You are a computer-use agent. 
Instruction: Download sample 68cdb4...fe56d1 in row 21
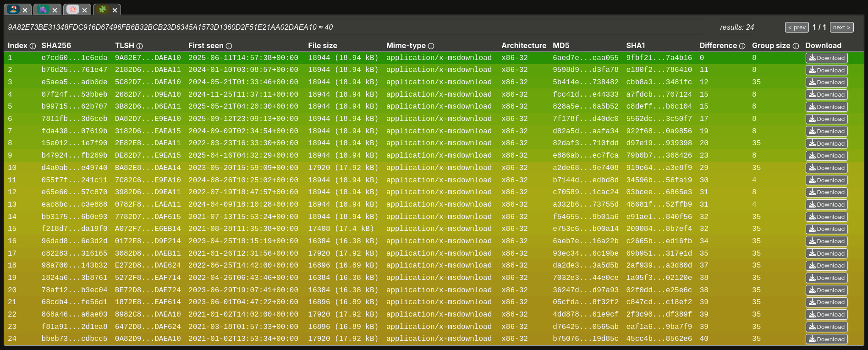click(826, 302)
